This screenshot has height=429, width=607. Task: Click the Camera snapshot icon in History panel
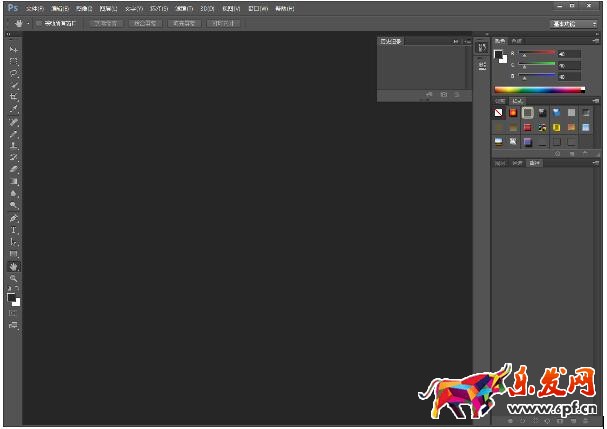pyautogui.click(x=444, y=95)
